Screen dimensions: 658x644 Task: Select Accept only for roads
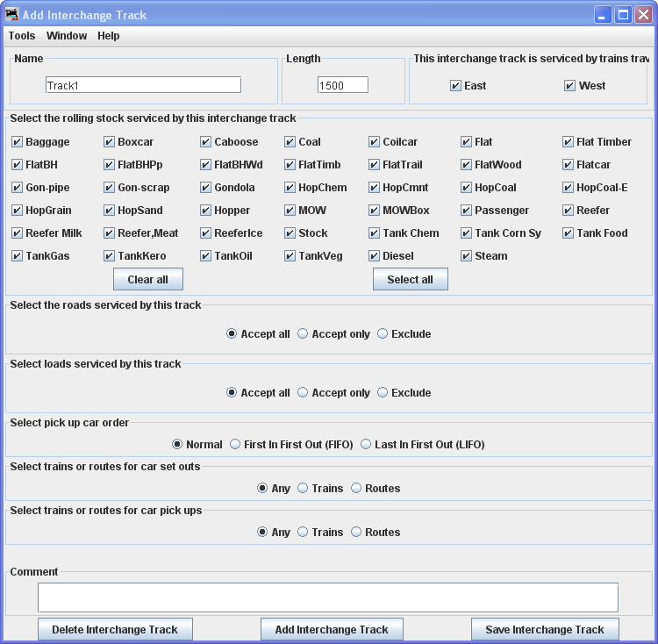click(303, 334)
